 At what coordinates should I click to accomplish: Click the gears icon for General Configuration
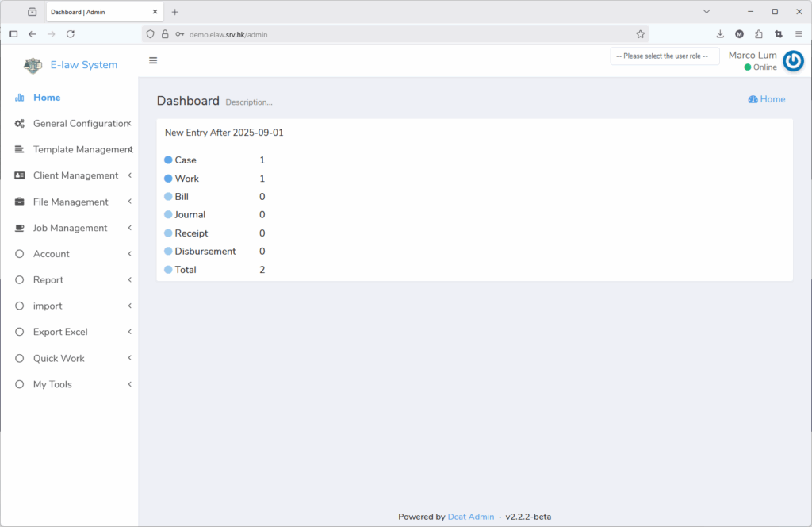pos(20,124)
